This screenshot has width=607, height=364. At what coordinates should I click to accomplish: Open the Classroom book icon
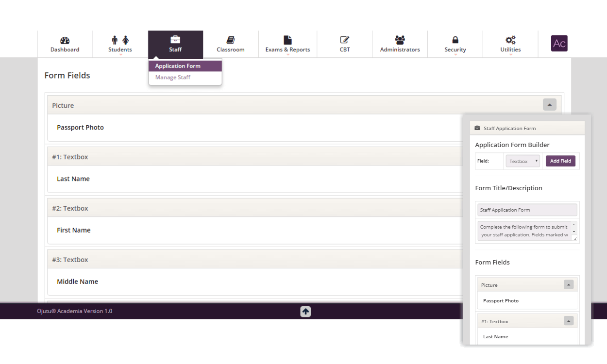coord(231,40)
